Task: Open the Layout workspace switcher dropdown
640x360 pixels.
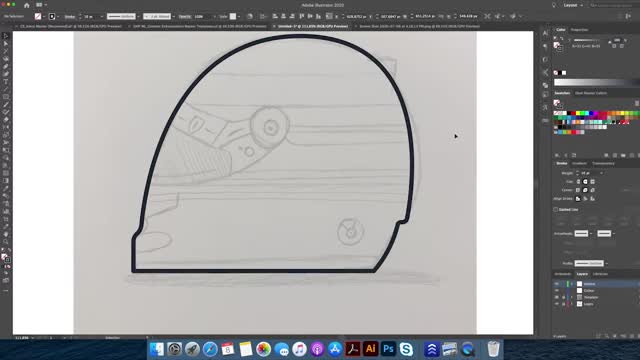Action: click(573, 5)
